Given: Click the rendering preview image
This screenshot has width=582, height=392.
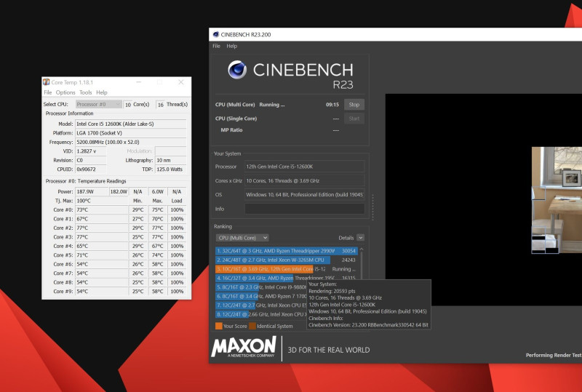Looking at the screenshot, I should tap(557, 200).
